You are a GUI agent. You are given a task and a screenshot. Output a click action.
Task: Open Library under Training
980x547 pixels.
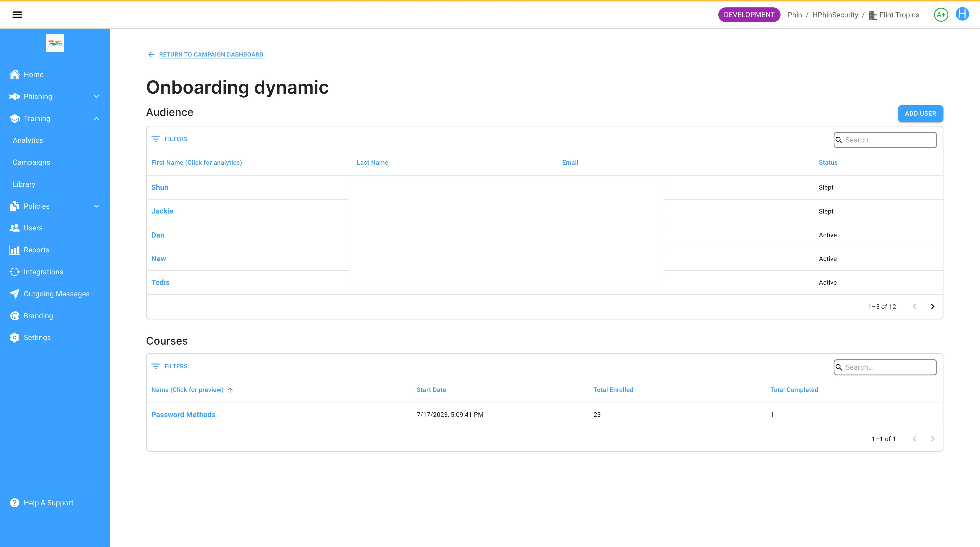pos(24,184)
